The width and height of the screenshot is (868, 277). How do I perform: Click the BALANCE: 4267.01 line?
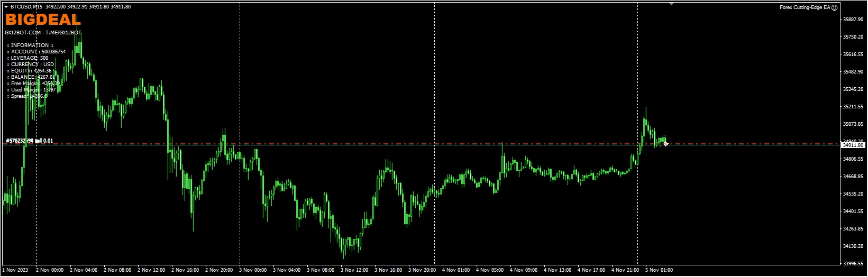click(x=31, y=77)
